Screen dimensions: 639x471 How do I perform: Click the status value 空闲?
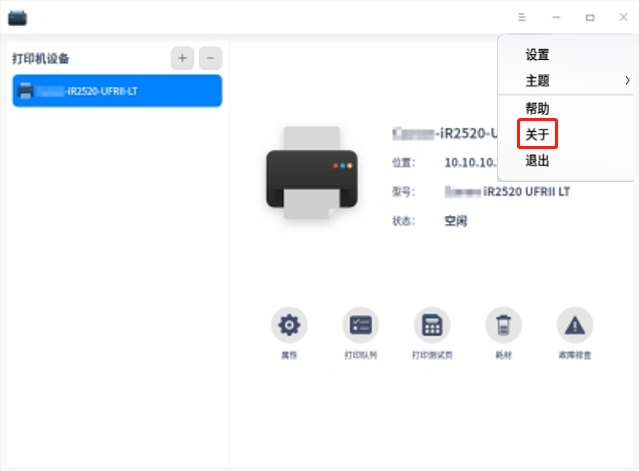pyautogui.click(x=456, y=221)
